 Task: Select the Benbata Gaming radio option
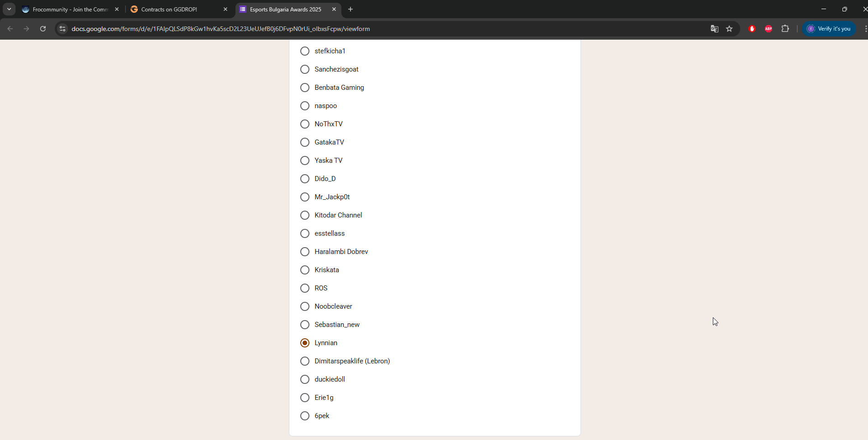pyautogui.click(x=305, y=88)
